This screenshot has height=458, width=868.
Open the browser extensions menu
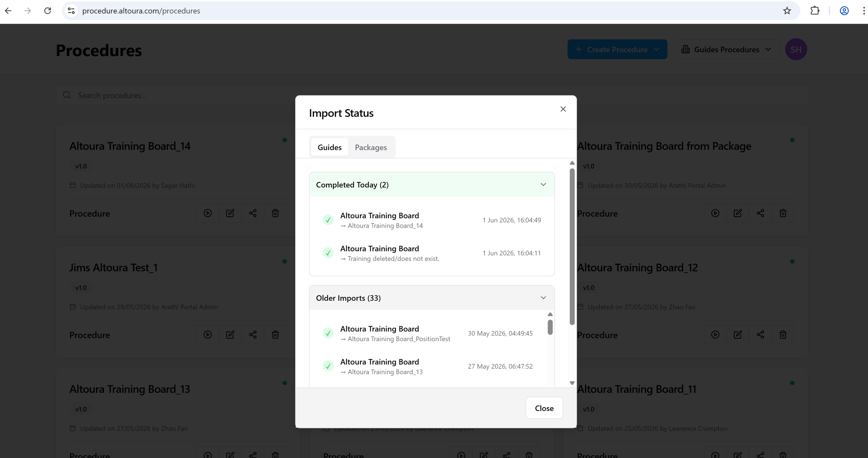[x=815, y=11]
